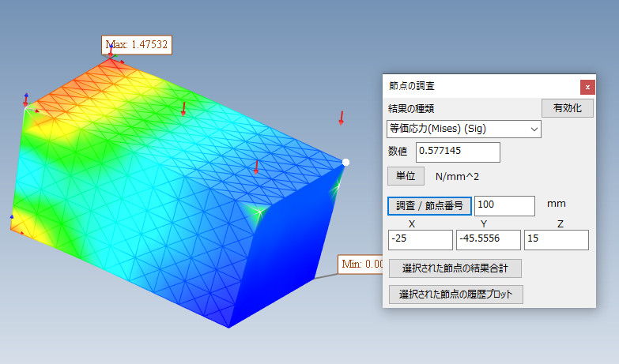Open the 等価応力(Mises) result type dropdown
The width and height of the screenshot is (619, 364).
click(463, 129)
